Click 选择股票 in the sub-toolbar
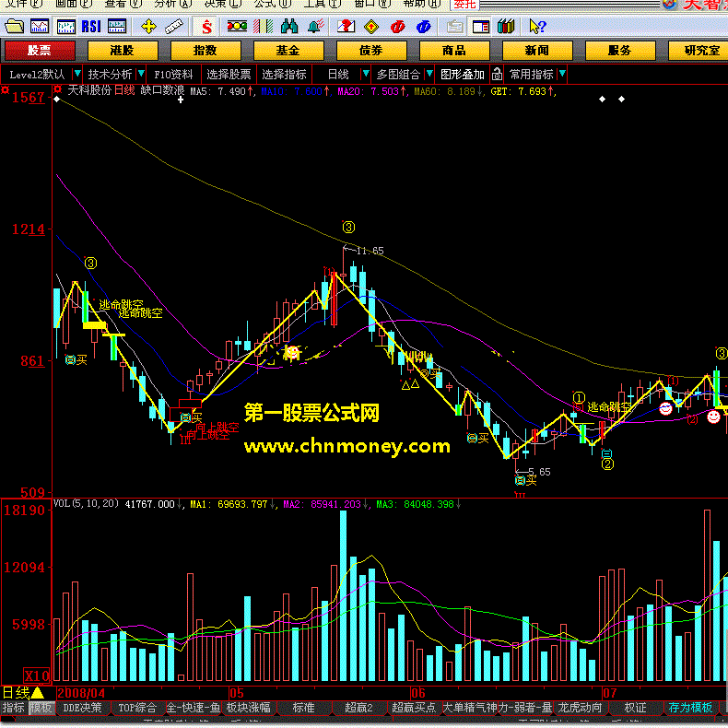 tap(229, 75)
